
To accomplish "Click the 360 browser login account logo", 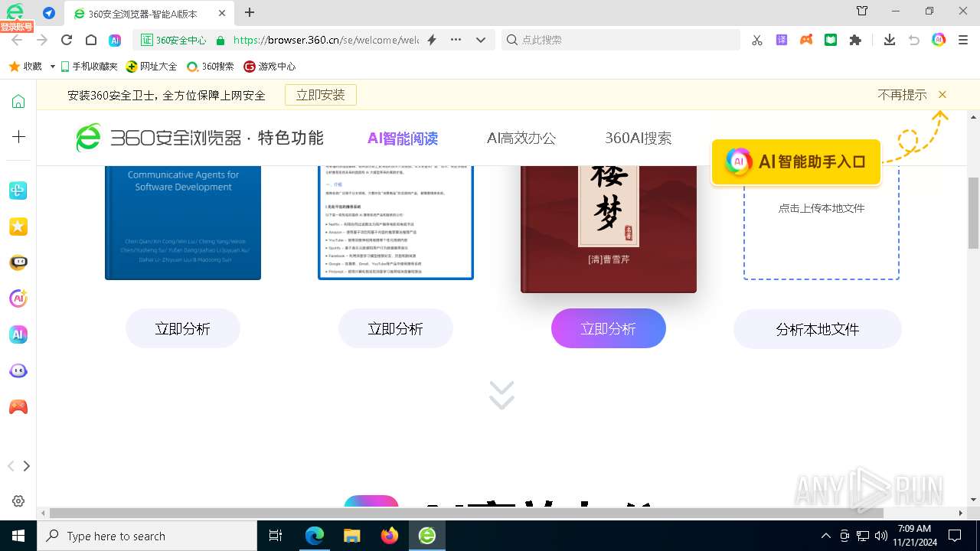I will pyautogui.click(x=15, y=12).
